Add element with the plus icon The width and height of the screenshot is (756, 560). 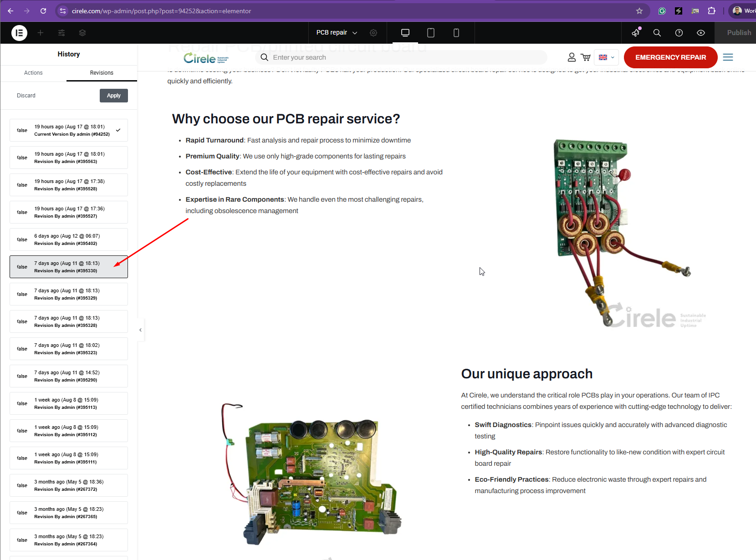[41, 33]
